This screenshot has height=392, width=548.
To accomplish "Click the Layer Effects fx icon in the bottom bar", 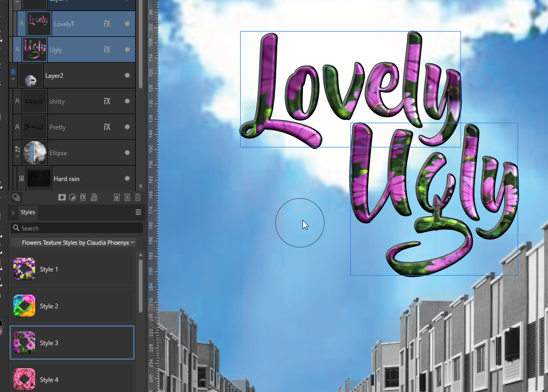I will (x=83, y=197).
